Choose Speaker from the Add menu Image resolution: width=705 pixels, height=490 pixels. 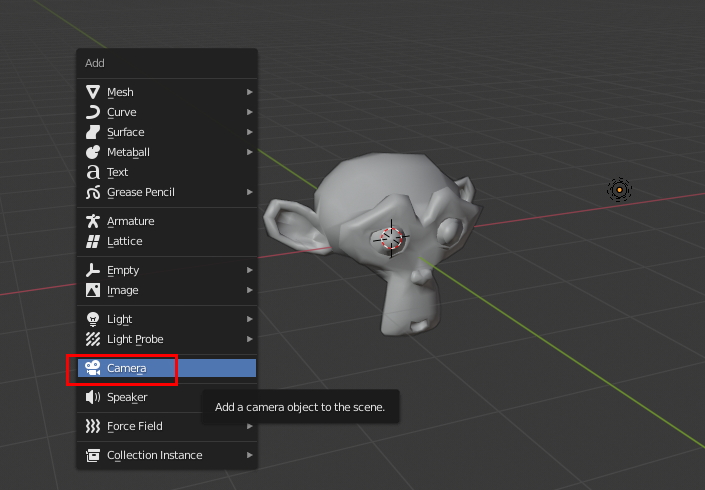click(167, 397)
